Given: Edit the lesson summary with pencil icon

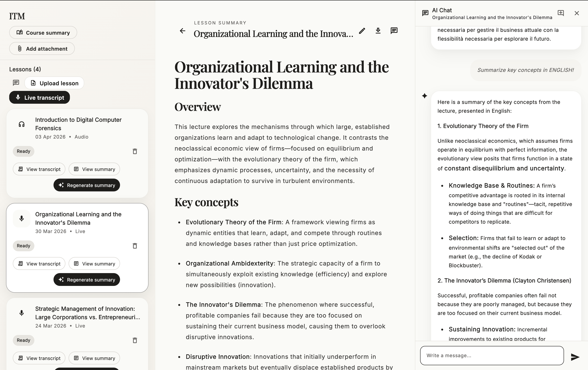Looking at the screenshot, I should (362, 31).
